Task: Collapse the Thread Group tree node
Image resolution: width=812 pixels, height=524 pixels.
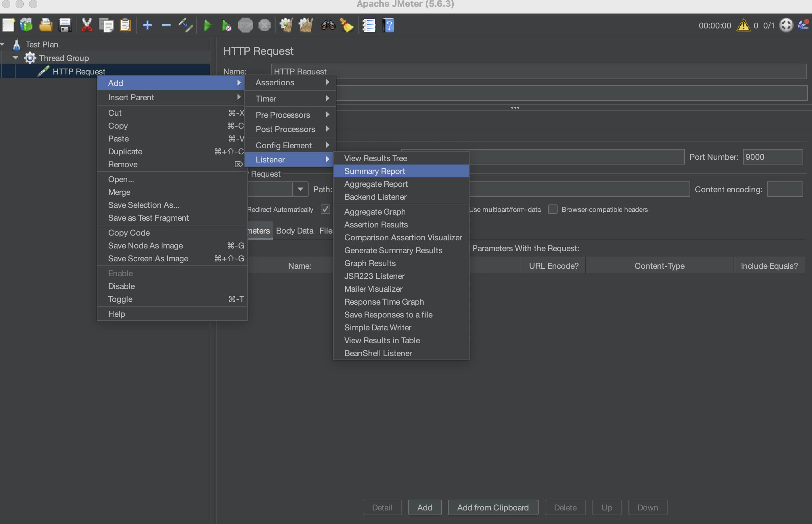Action: click(15, 58)
